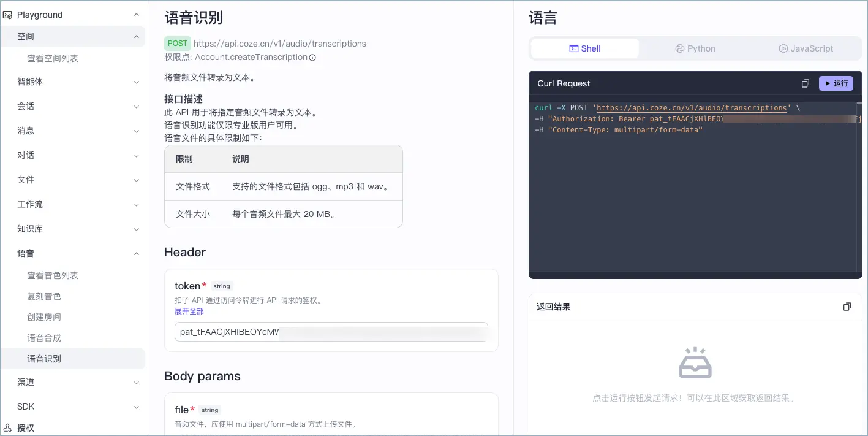
Task: Click the 文件大小 table cell
Action: [193, 214]
